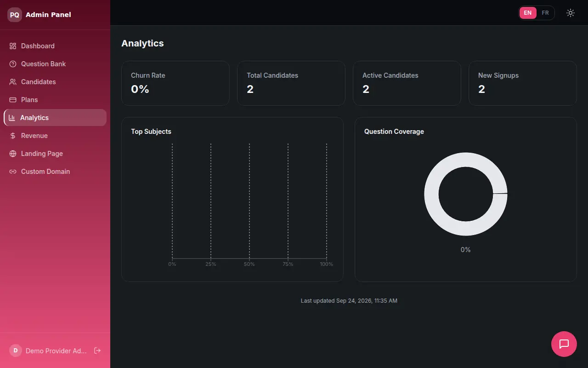
Task: Click the Analytics bar chart icon
Action: tap(12, 118)
